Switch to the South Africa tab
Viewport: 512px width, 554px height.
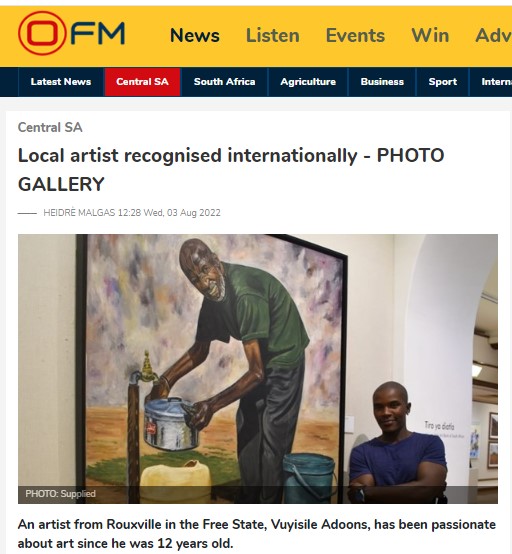click(x=224, y=82)
